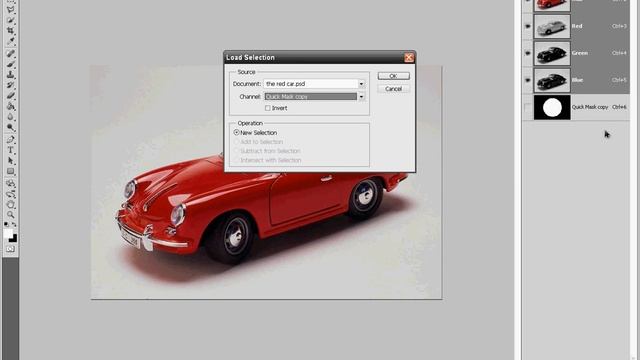Image resolution: width=640 pixels, height=360 pixels.
Task: Open the Channel dropdown arrow
Action: (x=361, y=97)
